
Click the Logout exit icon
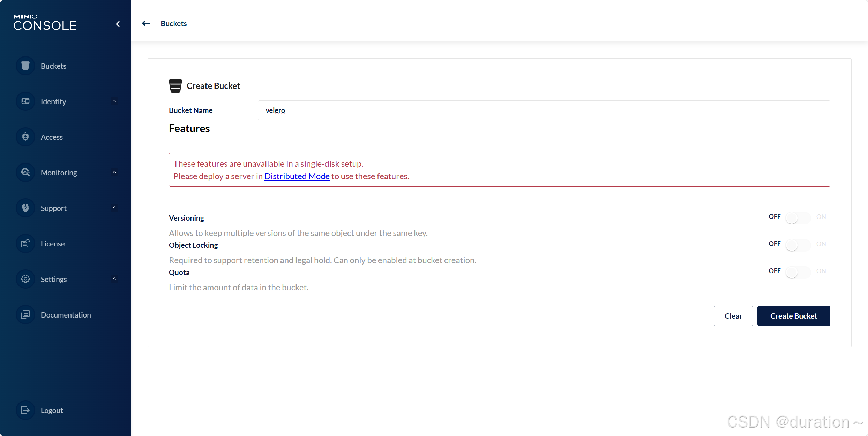point(25,410)
